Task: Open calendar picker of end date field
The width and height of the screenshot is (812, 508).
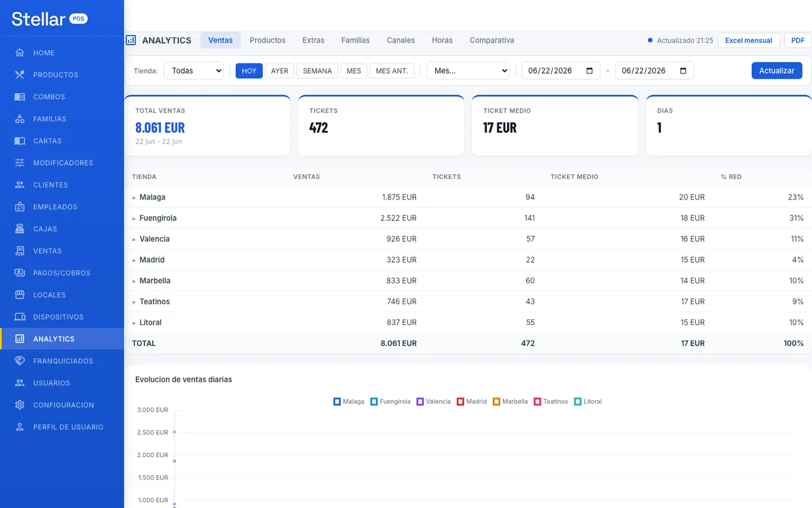Action: point(683,70)
